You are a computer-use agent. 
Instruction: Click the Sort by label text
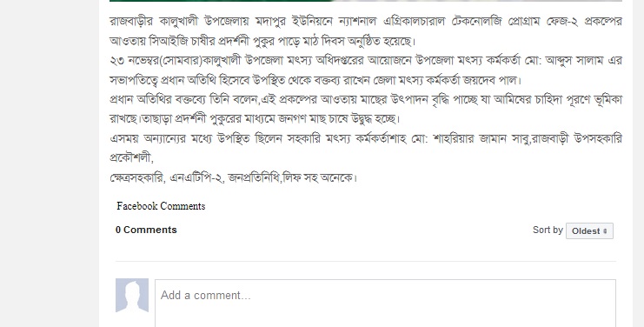click(x=548, y=230)
